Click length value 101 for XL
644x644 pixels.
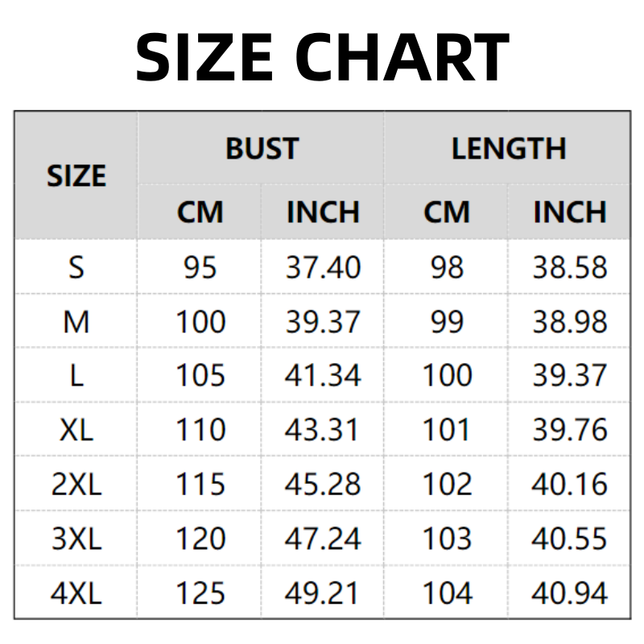(447, 430)
